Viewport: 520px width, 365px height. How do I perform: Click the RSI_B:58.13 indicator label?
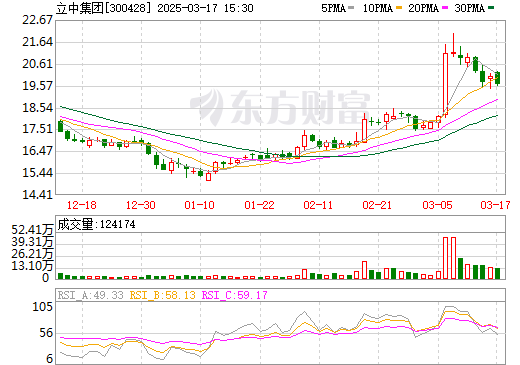tap(163, 295)
